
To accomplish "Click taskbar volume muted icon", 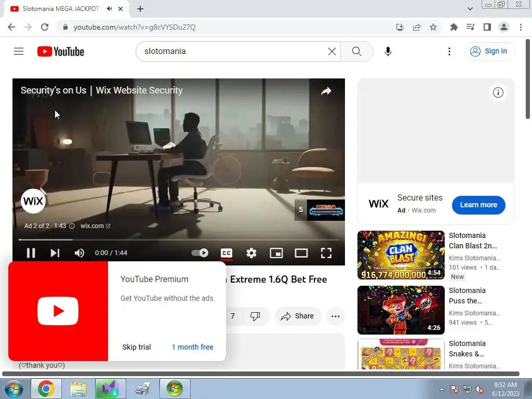I will [x=479, y=389].
